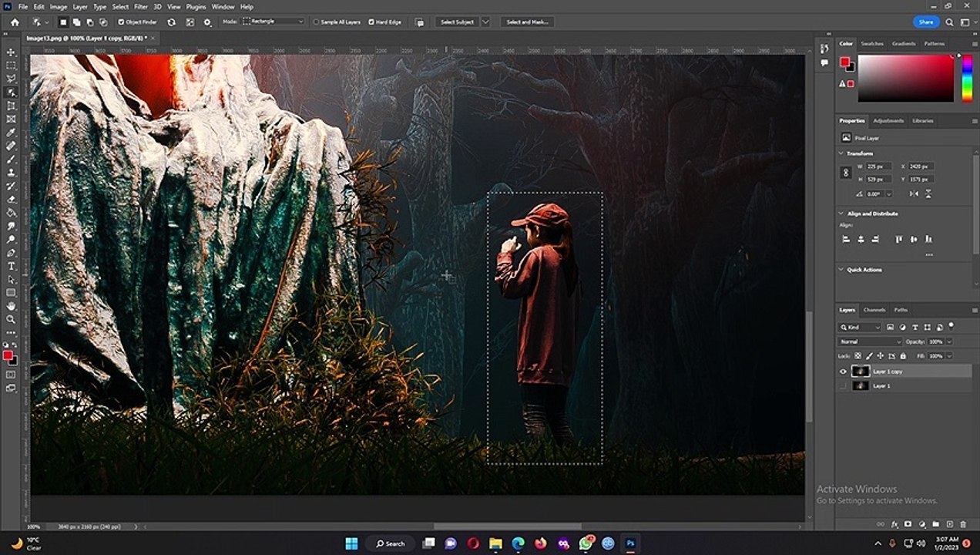Image resolution: width=980 pixels, height=555 pixels.
Task: Select the Paint Bucket tool
Action: point(11,213)
